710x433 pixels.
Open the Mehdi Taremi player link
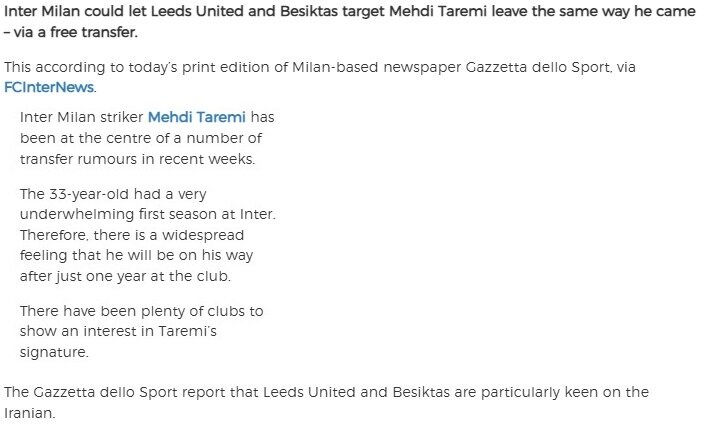(x=197, y=117)
